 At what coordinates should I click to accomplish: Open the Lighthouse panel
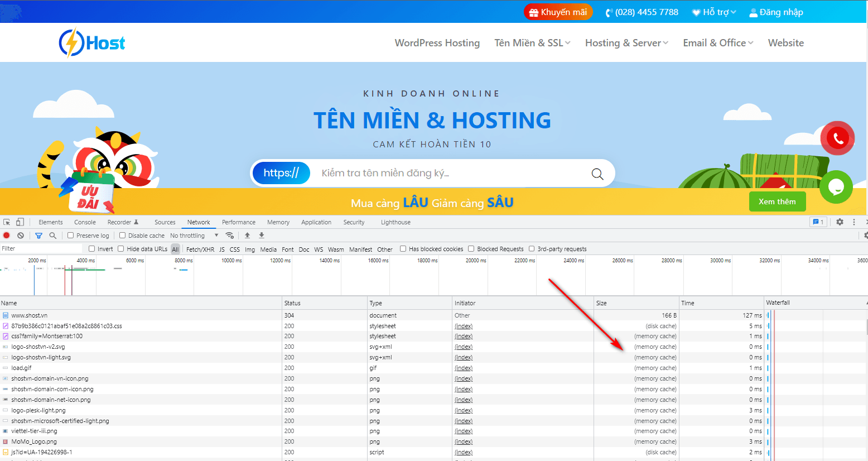[395, 222]
